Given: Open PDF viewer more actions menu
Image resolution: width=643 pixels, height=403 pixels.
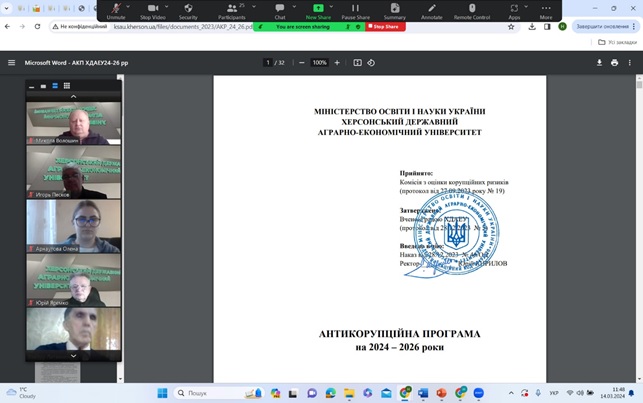Looking at the screenshot, I should (629, 63).
